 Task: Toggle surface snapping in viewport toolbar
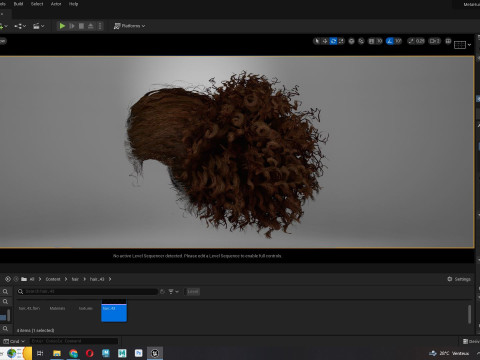(361, 41)
